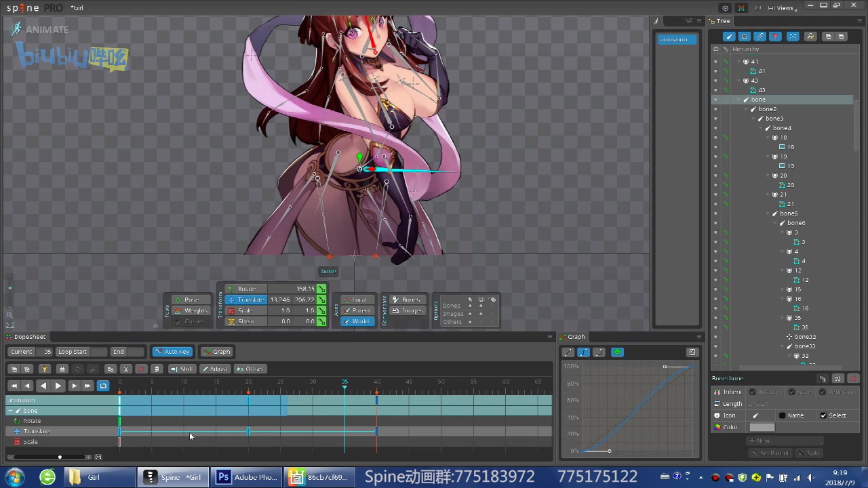Select the stepped curve type in Graph
Image resolution: width=868 pixels, height=488 pixels.
point(599,352)
